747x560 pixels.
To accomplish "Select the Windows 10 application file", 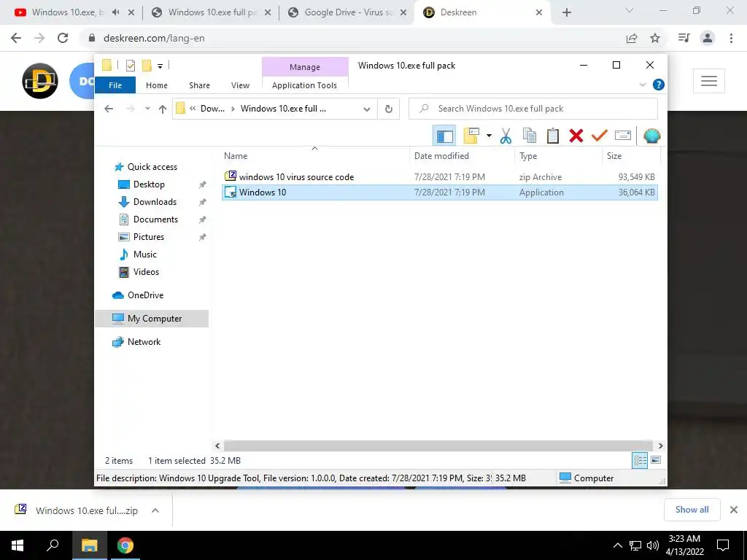I will 440,192.
